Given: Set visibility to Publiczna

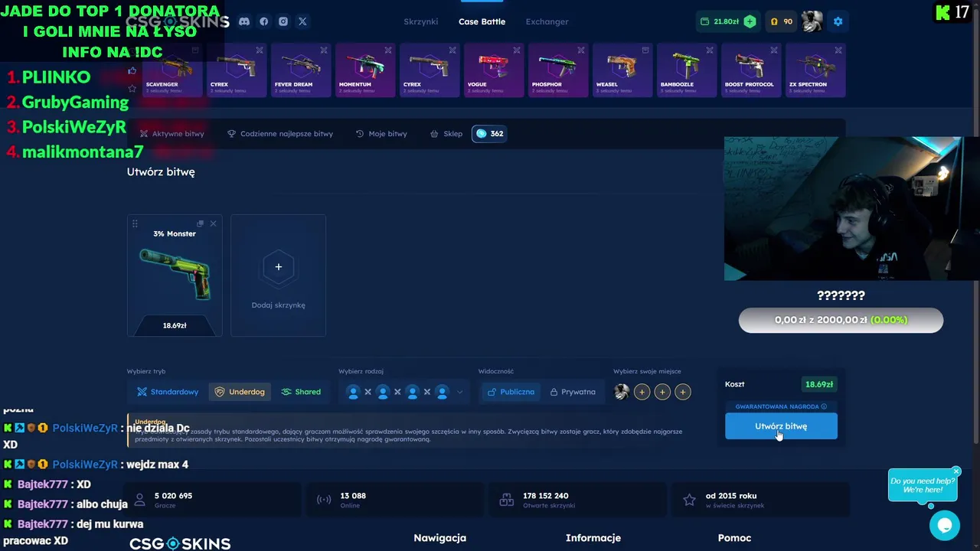Looking at the screenshot, I should tap(511, 392).
